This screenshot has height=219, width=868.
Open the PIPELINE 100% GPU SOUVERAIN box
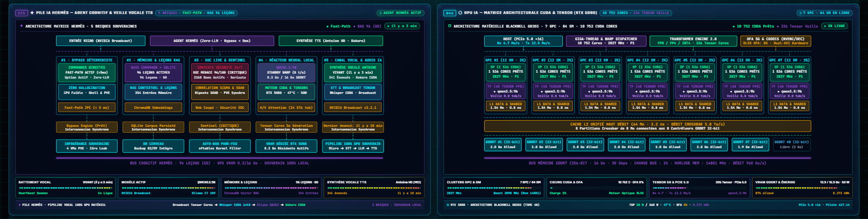353,145
